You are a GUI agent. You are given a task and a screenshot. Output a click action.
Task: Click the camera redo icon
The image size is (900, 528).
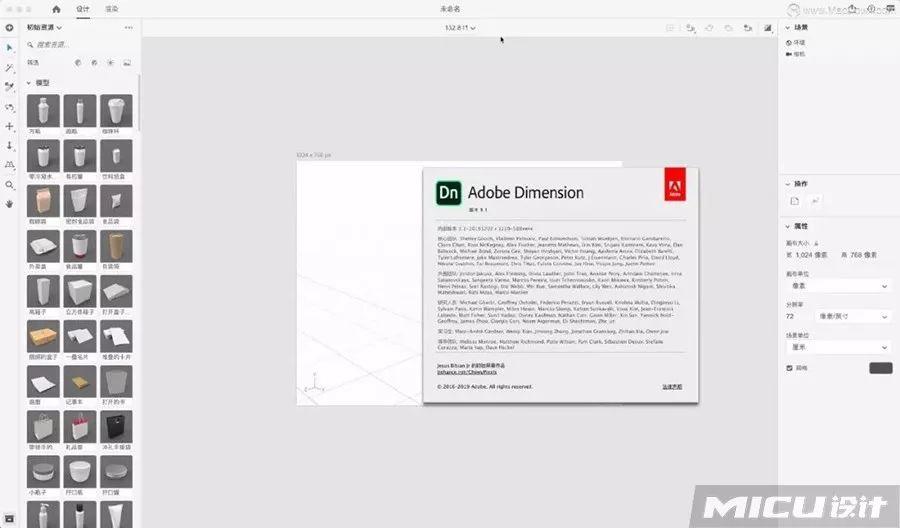tap(728, 28)
